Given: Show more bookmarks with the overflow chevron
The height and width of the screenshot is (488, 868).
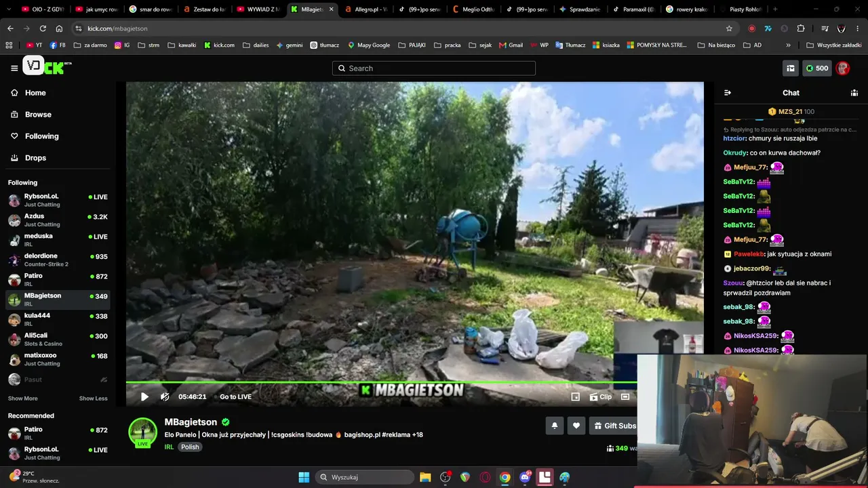Looking at the screenshot, I should [x=788, y=45].
